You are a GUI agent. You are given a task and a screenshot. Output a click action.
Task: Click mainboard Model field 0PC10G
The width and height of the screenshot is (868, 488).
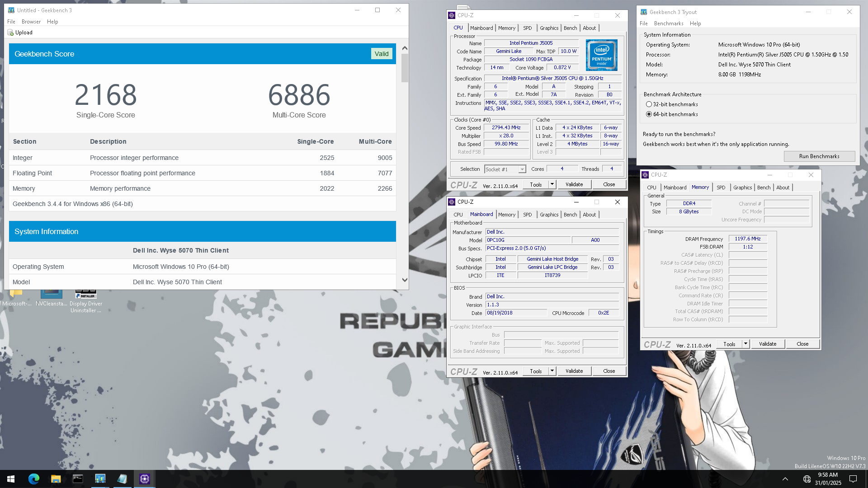click(x=528, y=240)
